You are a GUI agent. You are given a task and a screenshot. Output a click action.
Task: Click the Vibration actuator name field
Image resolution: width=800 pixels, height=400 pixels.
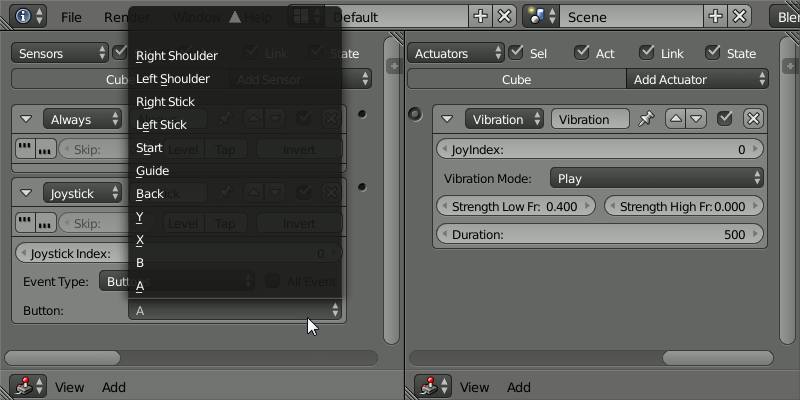tap(590, 119)
